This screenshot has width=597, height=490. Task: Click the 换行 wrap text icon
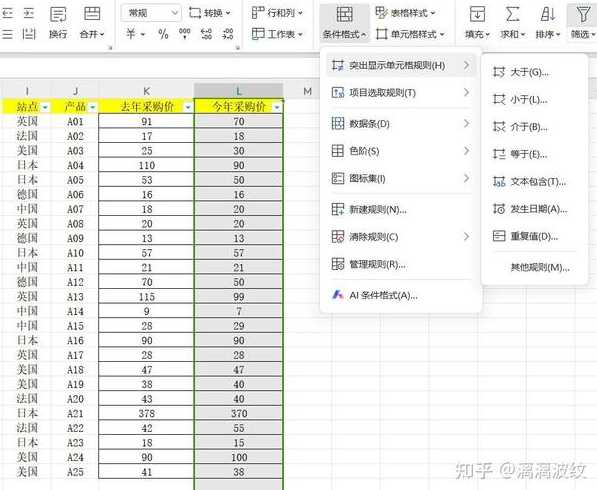pyautogui.click(x=58, y=15)
